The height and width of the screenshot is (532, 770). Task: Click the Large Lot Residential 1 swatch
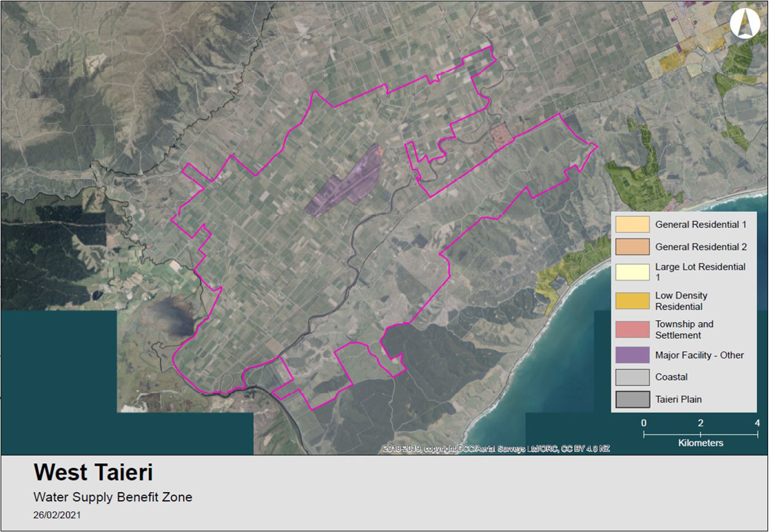coord(632,272)
